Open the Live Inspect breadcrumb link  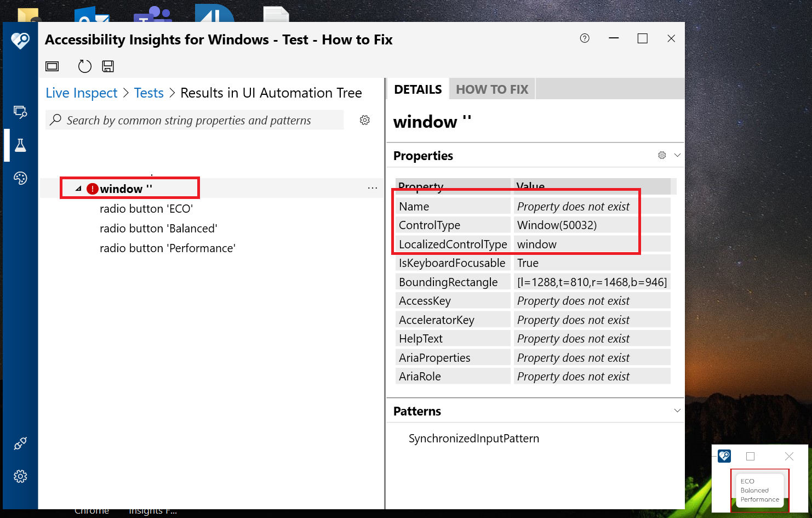point(81,93)
